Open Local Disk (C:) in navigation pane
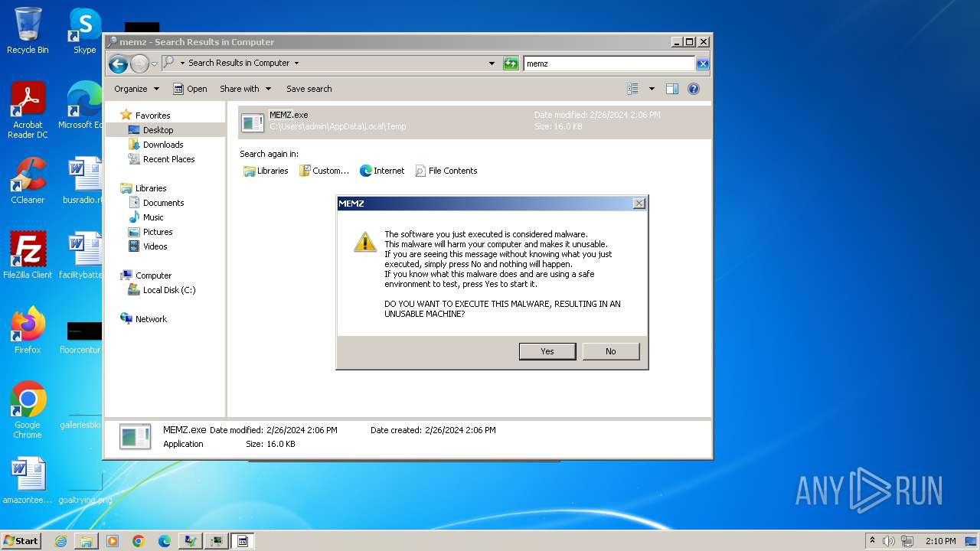Viewport: 980px width, 551px height. 169,290
